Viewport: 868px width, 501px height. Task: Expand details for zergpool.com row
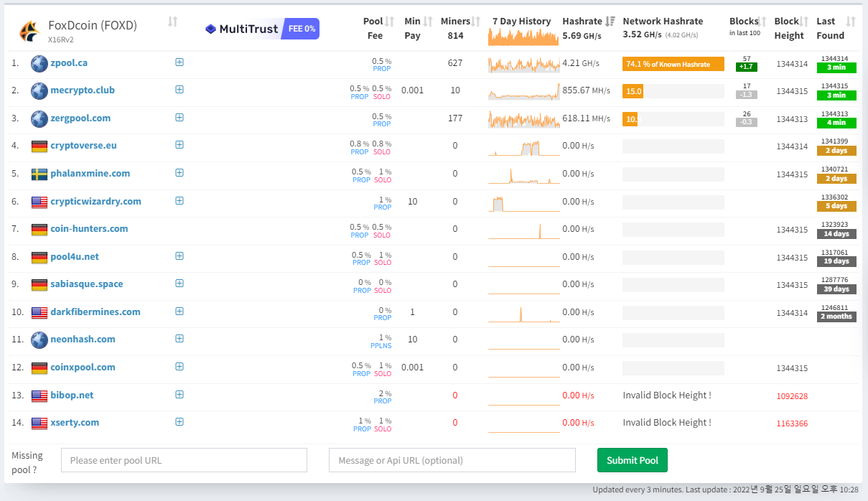click(x=179, y=118)
